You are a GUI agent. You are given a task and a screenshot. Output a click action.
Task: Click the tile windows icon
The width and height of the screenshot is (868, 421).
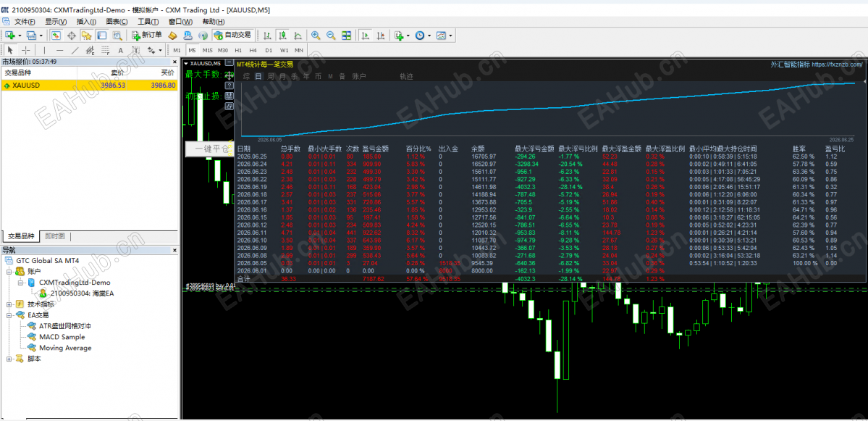click(x=347, y=36)
